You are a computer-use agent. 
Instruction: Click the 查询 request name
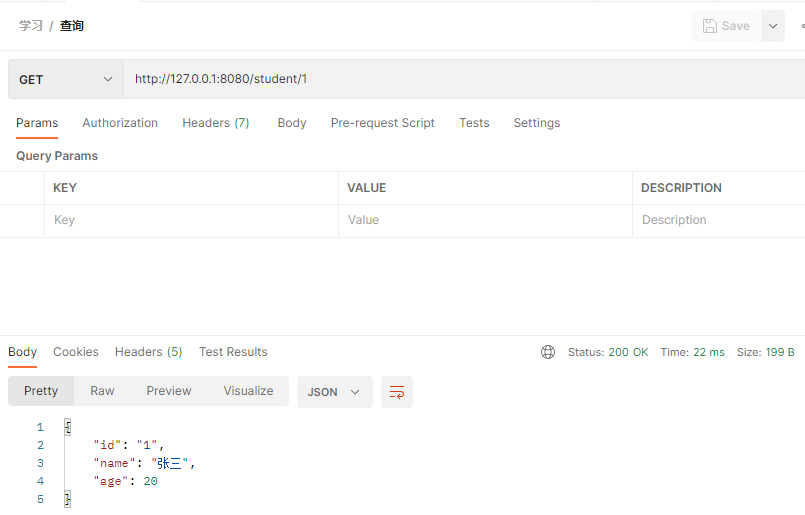71,26
